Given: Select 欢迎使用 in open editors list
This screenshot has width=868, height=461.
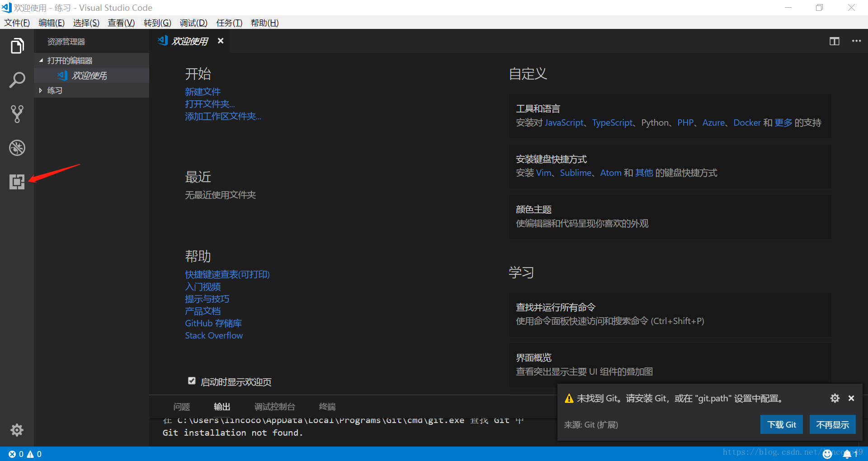Looking at the screenshot, I should (x=91, y=75).
